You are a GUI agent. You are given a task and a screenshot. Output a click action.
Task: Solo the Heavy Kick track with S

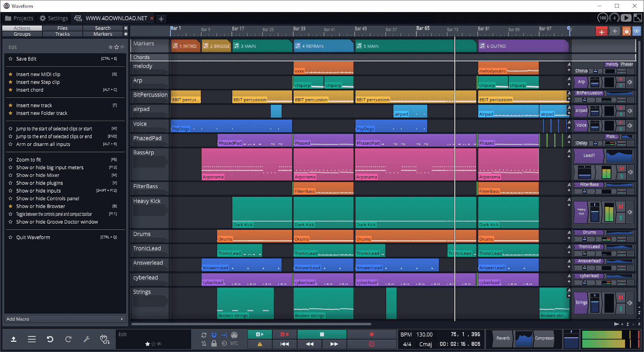point(621,218)
